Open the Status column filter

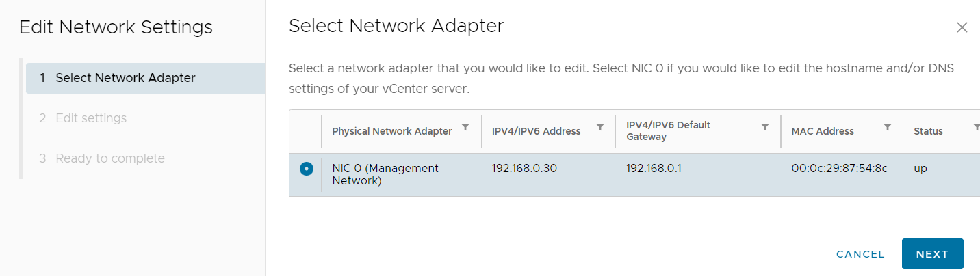[977, 127]
